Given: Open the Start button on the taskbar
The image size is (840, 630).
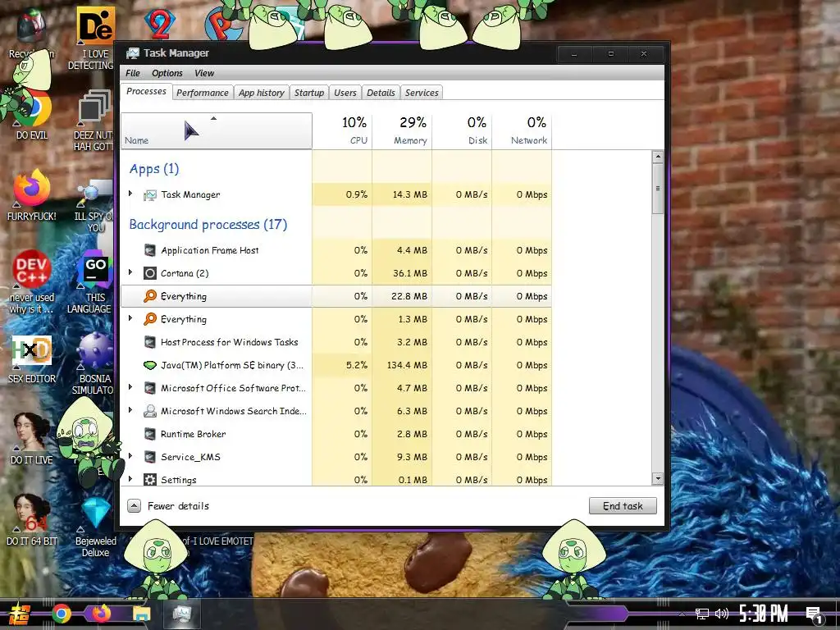Looking at the screenshot, I should pos(20,614).
